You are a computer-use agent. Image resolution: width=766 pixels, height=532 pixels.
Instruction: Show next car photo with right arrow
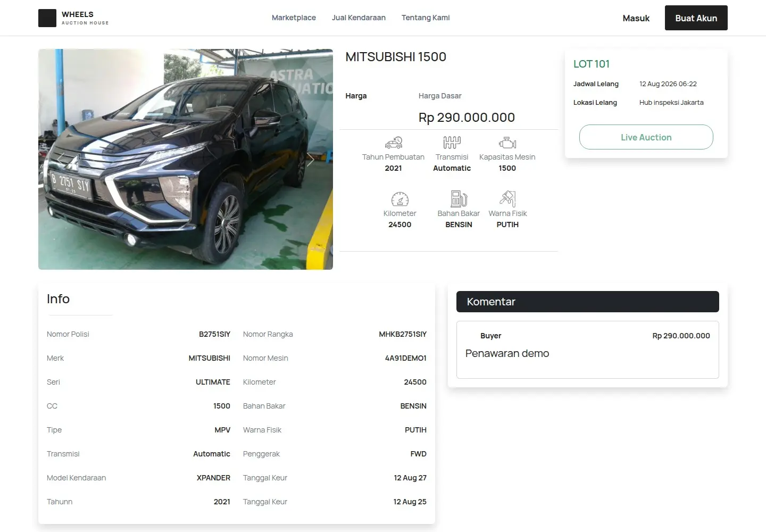311,159
